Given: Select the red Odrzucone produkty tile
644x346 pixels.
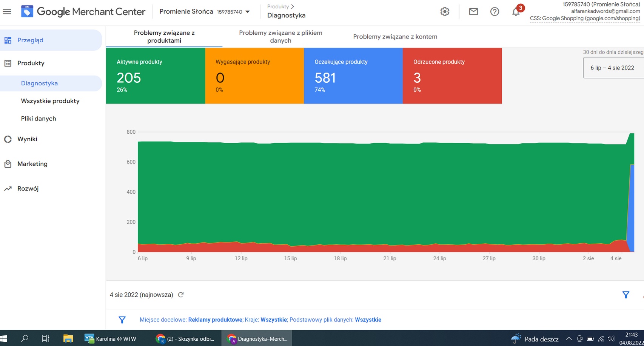Looking at the screenshot, I should click(452, 76).
